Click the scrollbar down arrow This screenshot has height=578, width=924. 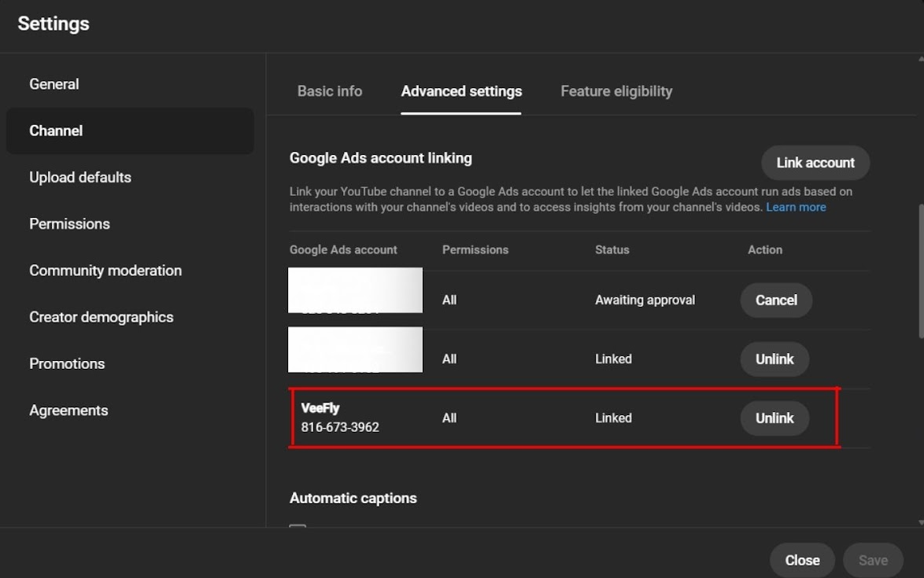click(921, 523)
